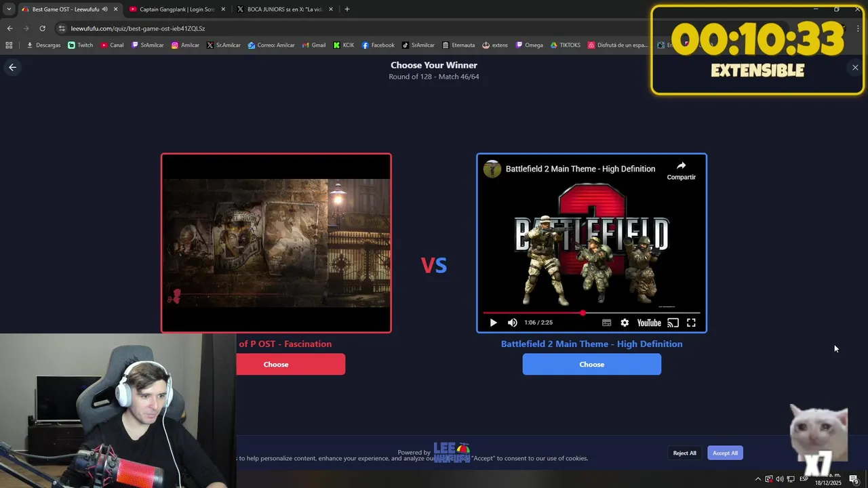Image resolution: width=868 pixels, height=488 pixels.
Task: Open Amilcar Instagram bookmark
Action: point(185,45)
